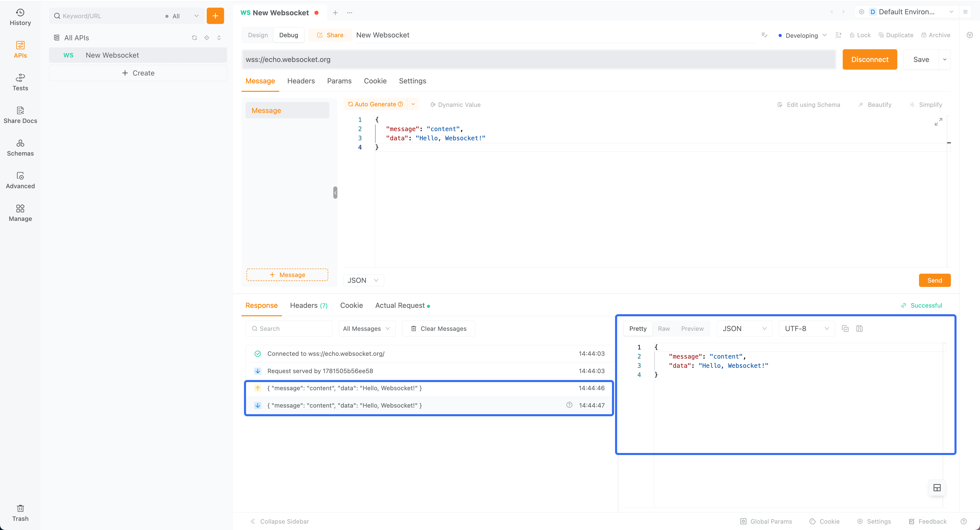Click the WebSocket URL input field
Image resolution: width=980 pixels, height=530 pixels.
pyautogui.click(x=537, y=59)
